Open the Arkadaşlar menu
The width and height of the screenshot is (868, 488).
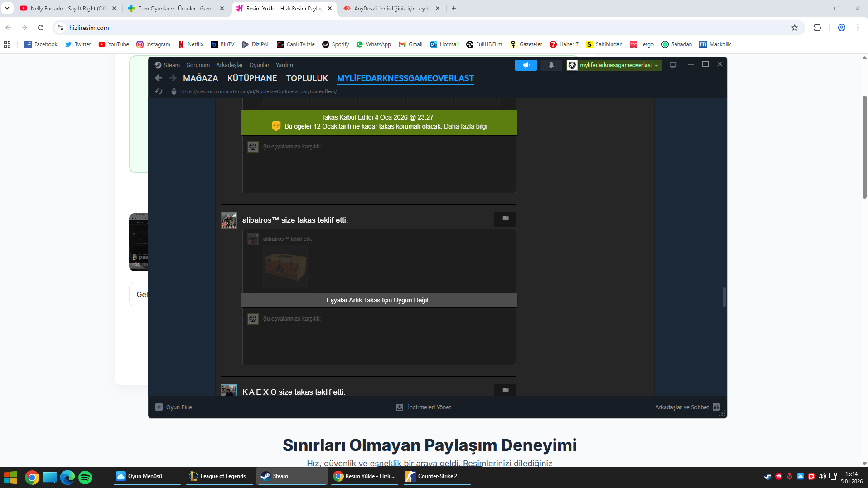(x=229, y=65)
